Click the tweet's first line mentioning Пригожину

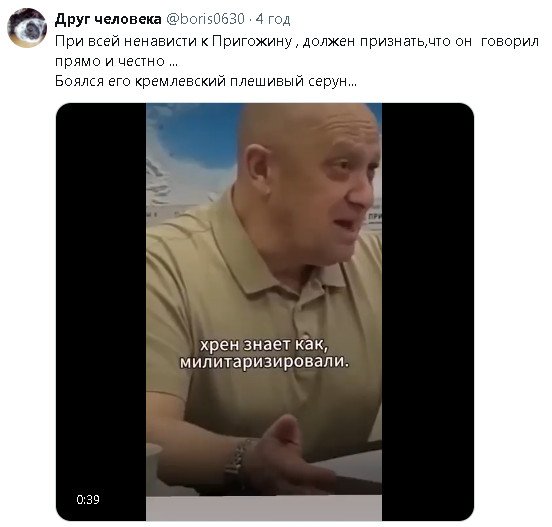297,41
